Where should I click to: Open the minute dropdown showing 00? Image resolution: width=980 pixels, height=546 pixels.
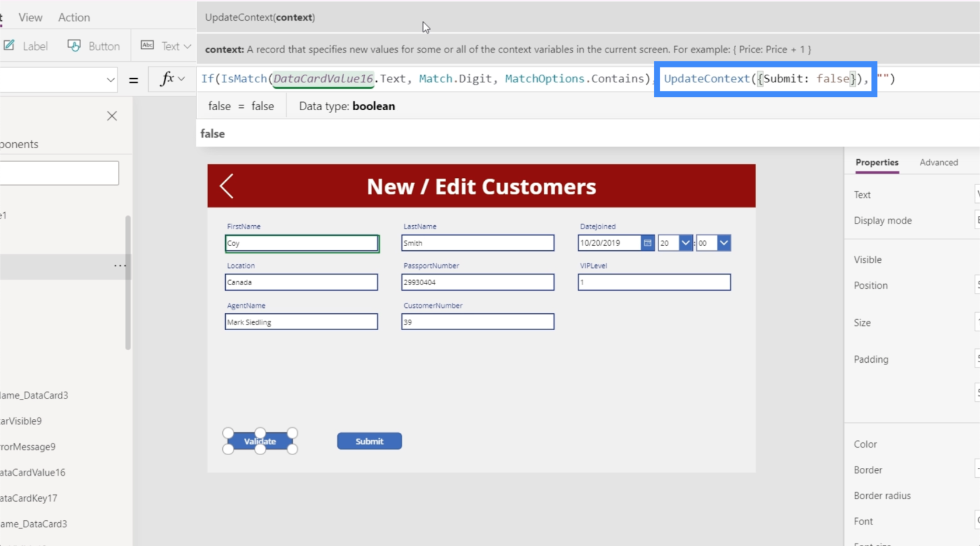[x=724, y=243]
